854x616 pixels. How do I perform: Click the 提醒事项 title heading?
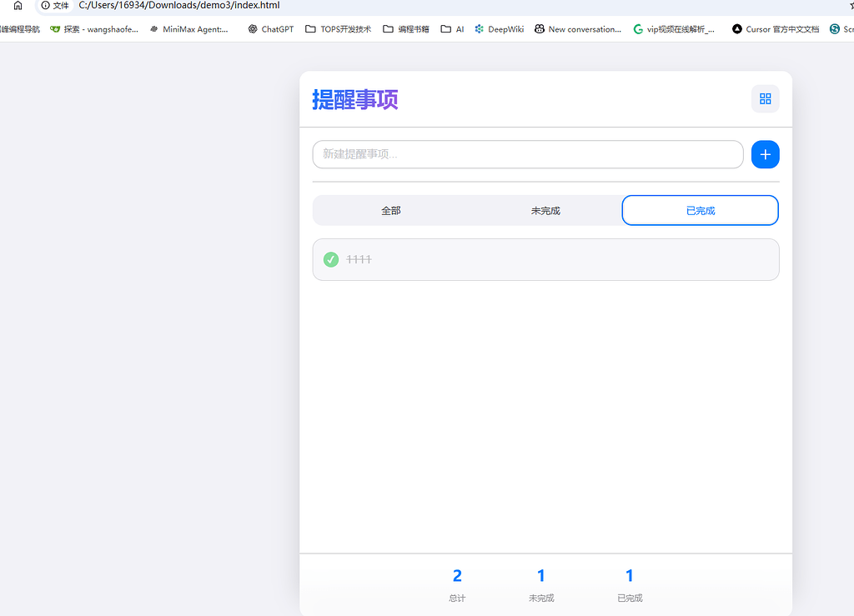coord(355,99)
